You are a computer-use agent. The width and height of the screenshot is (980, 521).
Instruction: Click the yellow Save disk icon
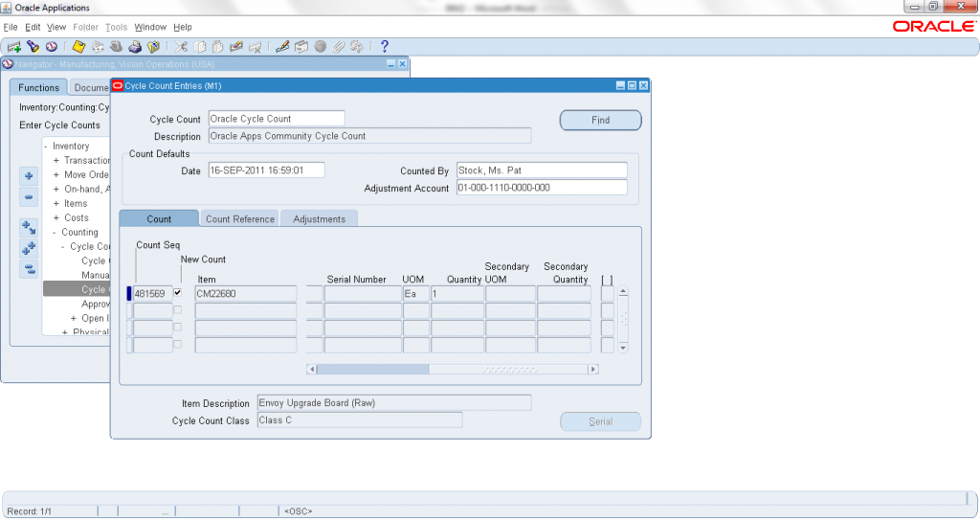coord(79,46)
